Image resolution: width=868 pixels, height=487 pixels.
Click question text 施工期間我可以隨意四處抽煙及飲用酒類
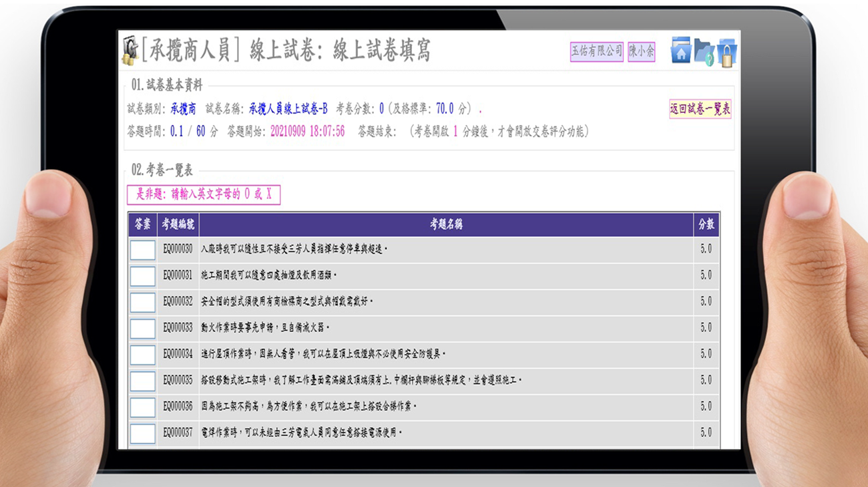click(x=267, y=275)
